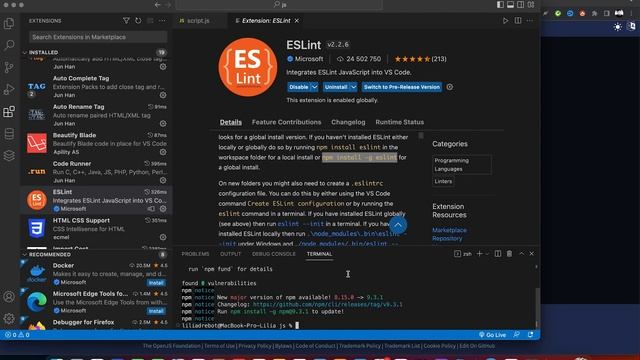This screenshot has width=640, height=360.
Task: Open gear settings for ESLint list item
Action: pyautogui.click(x=163, y=209)
